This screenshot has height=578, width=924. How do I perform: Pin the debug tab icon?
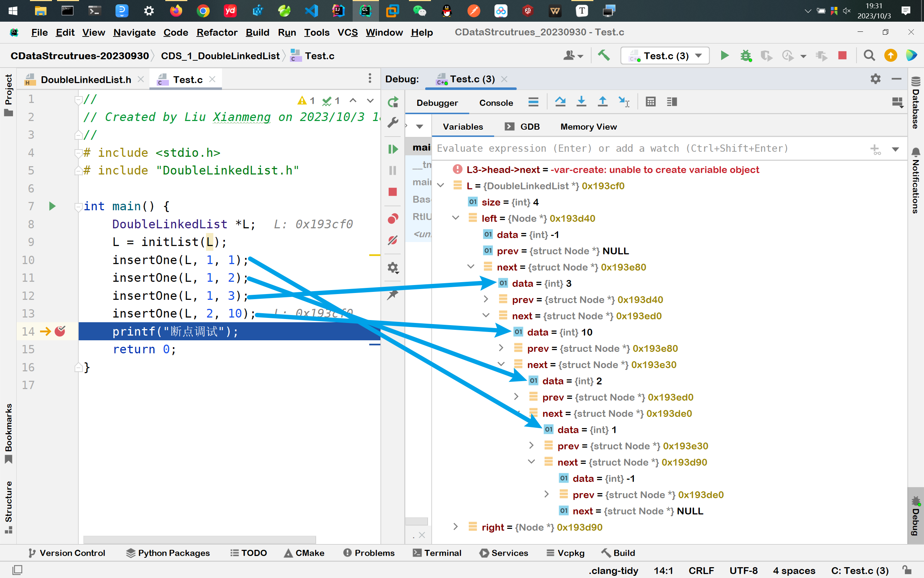coord(393,295)
